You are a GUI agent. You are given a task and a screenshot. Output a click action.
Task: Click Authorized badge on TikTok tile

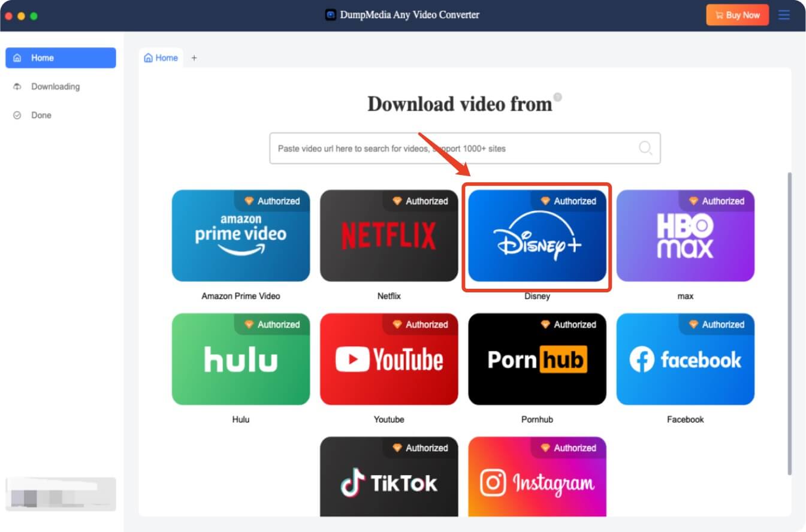click(x=420, y=448)
